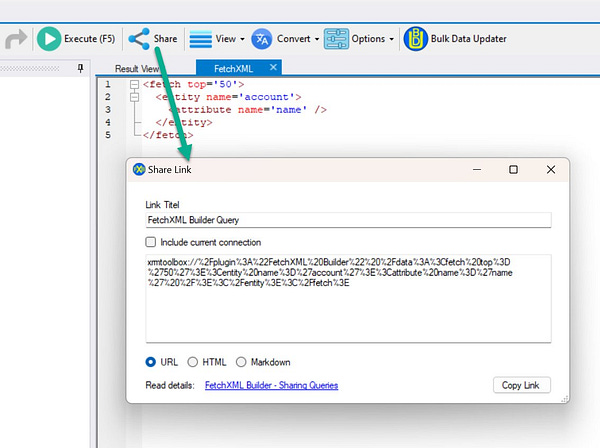Switch to the Result View tab

(x=137, y=69)
